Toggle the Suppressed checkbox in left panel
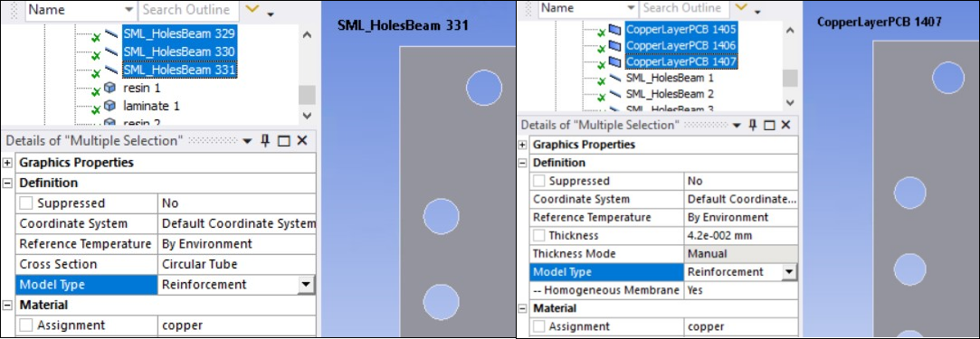This screenshot has width=980, height=339. click(27, 203)
